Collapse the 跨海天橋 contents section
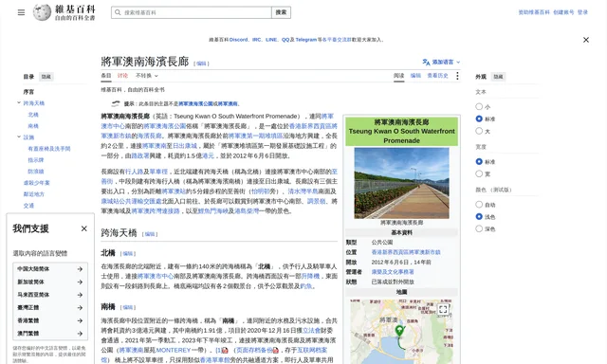The width and height of the screenshot is (607, 364). [19, 103]
